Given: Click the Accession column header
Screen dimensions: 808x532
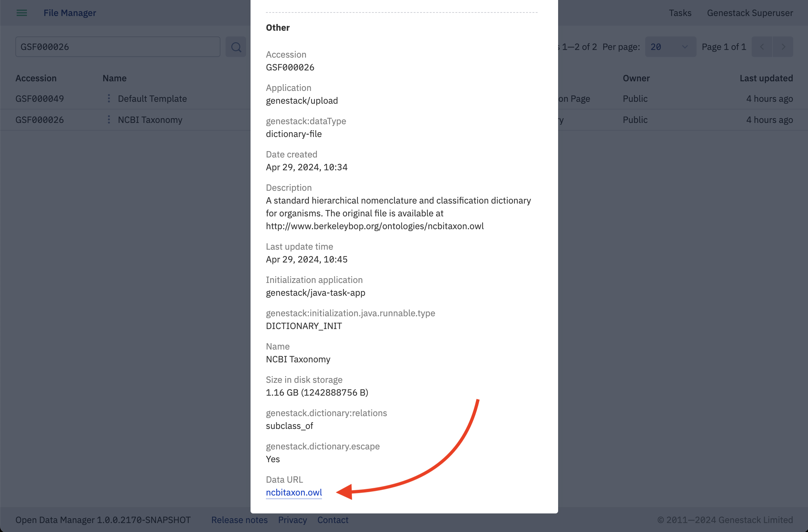Looking at the screenshot, I should point(36,78).
